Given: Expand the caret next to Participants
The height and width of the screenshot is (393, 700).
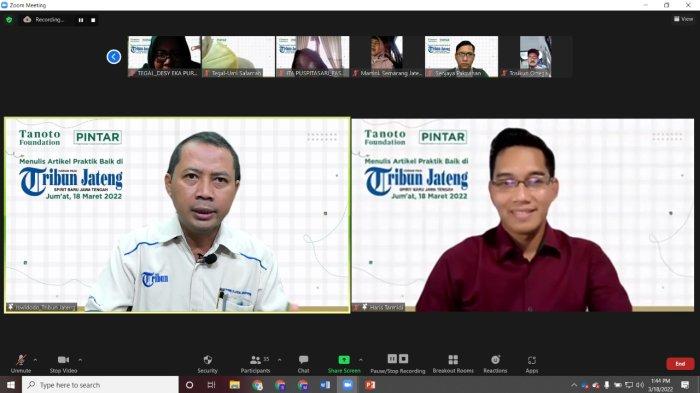Looking at the screenshot, I should [279, 360].
